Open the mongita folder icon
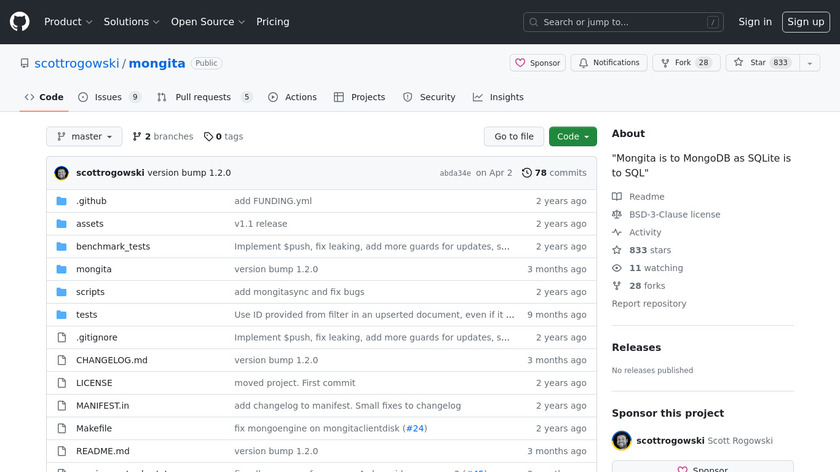The width and height of the screenshot is (840, 472). tap(61, 269)
